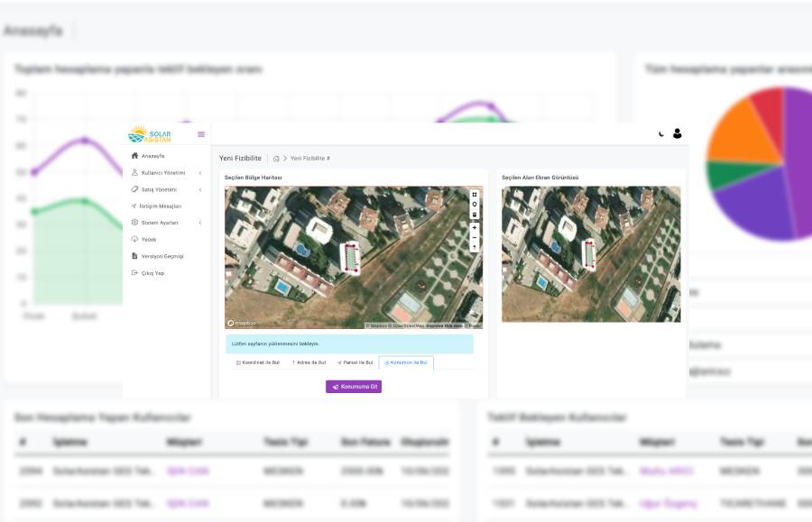
Task: Switch to the Adres ile Bul tab
Action: [x=308, y=362]
